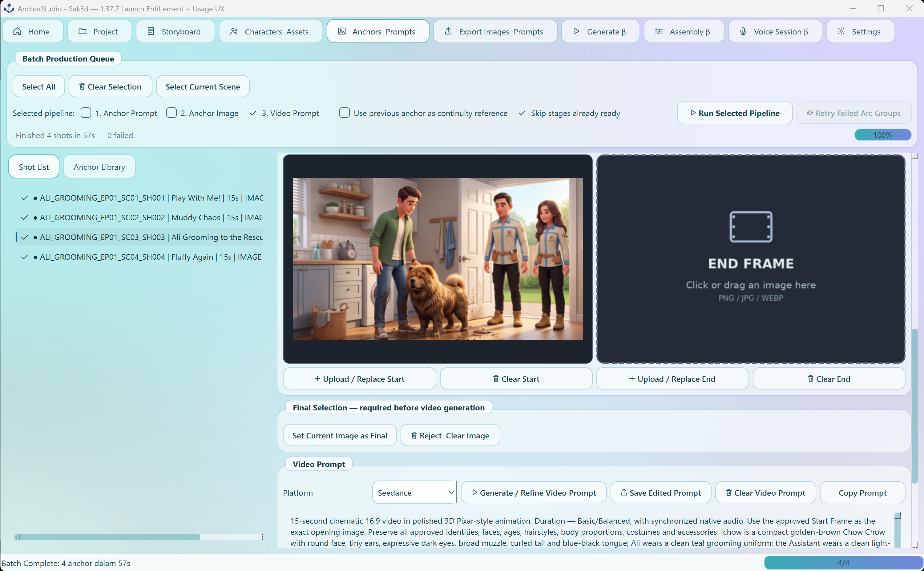Enable the 1. Anchor Prompt checkbox

(86, 113)
